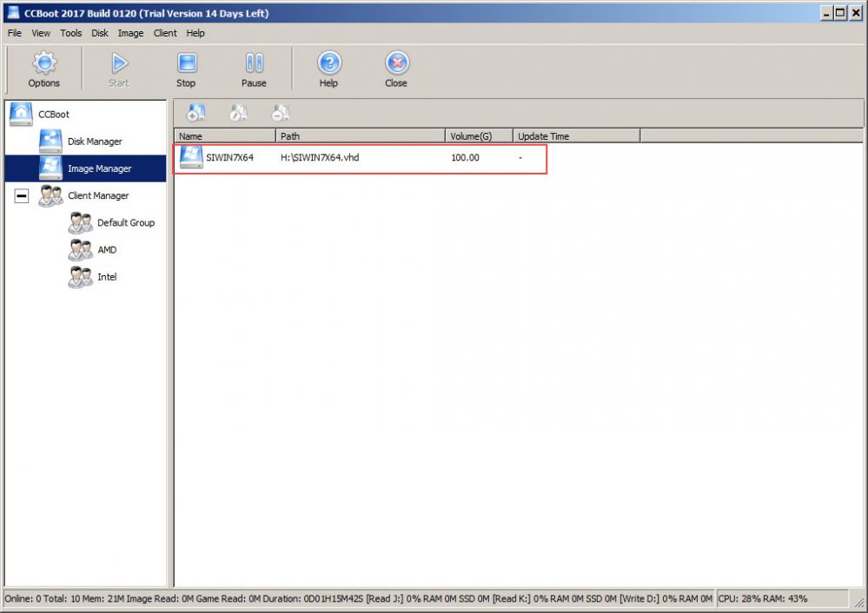Click the Add Image toolbar icon
Screen dimensions: 868x613
click(x=195, y=113)
